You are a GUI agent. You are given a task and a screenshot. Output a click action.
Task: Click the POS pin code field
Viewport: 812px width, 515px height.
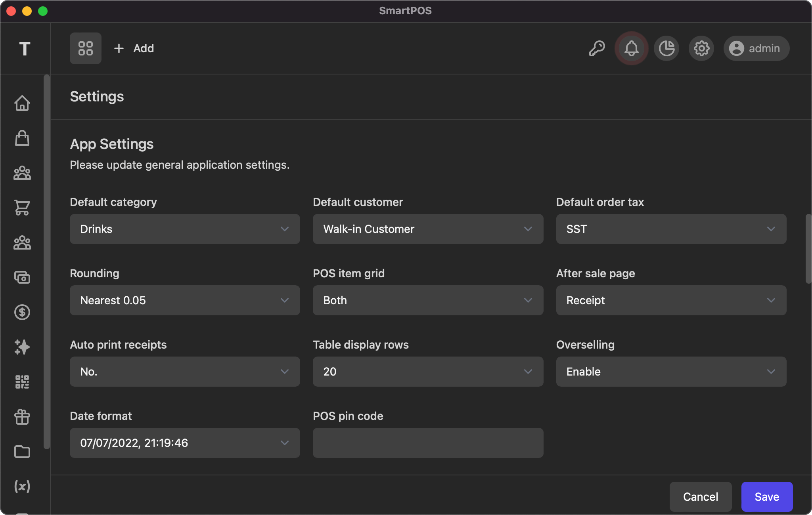(x=428, y=443)
